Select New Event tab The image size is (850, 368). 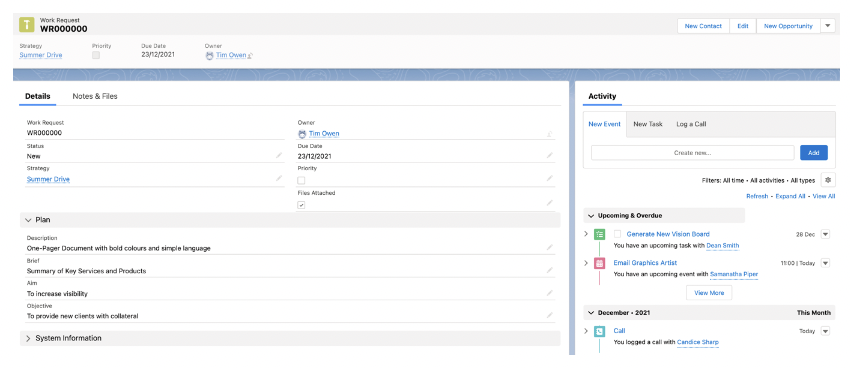tap(604, 124)
